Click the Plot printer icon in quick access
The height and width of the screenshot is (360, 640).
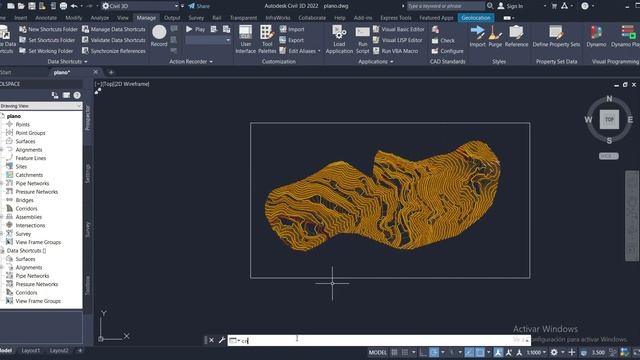[63, 6]
